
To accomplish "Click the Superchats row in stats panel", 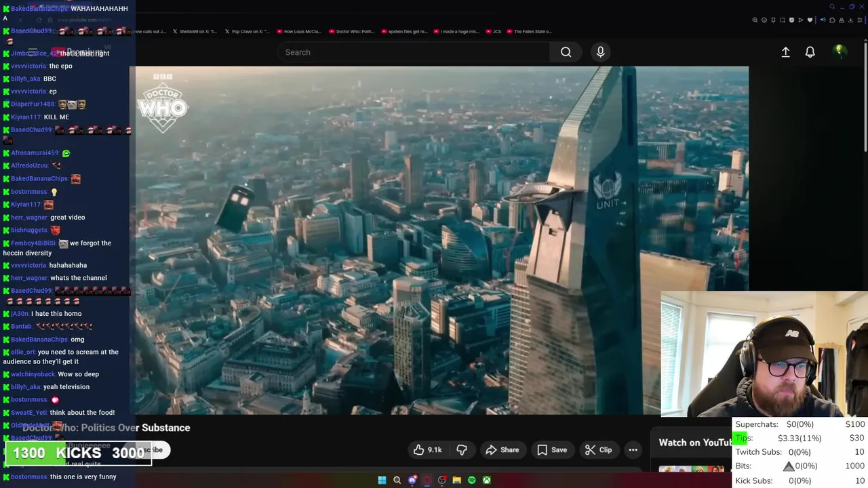I will tap(800, 424).
